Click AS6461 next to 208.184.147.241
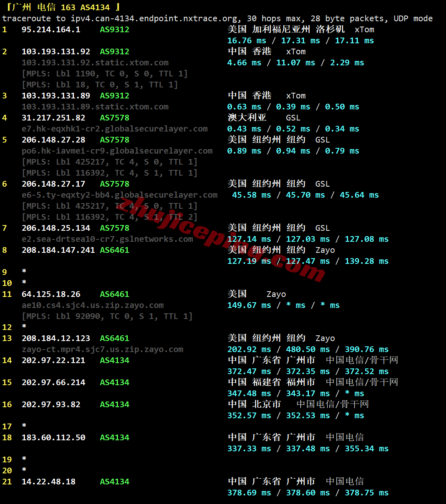446x504 pixels. point(115,250)
